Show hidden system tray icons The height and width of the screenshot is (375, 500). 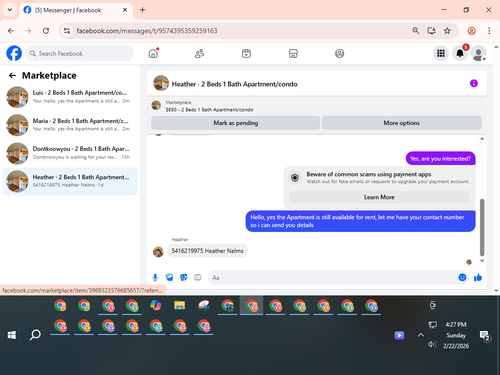(421, 335)
